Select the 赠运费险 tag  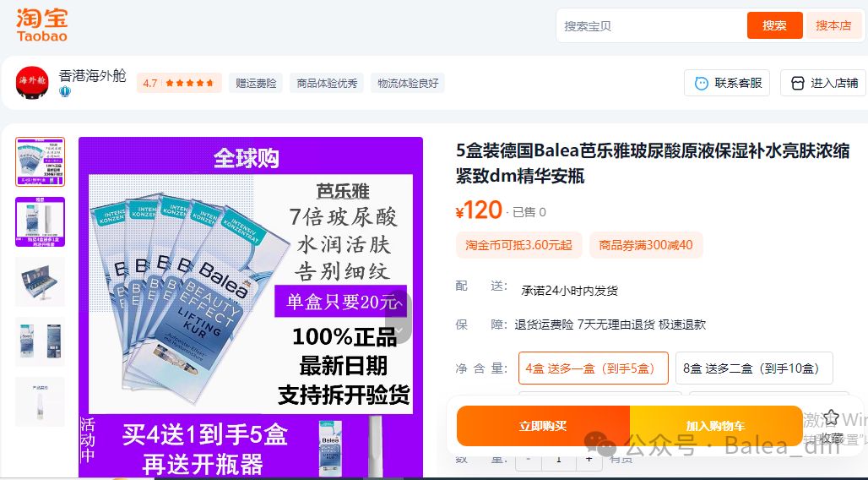[256, 83]
